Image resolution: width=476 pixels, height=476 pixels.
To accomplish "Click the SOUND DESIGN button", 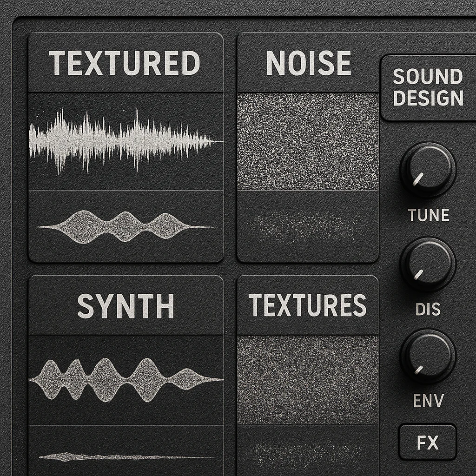I will (428, 87).
